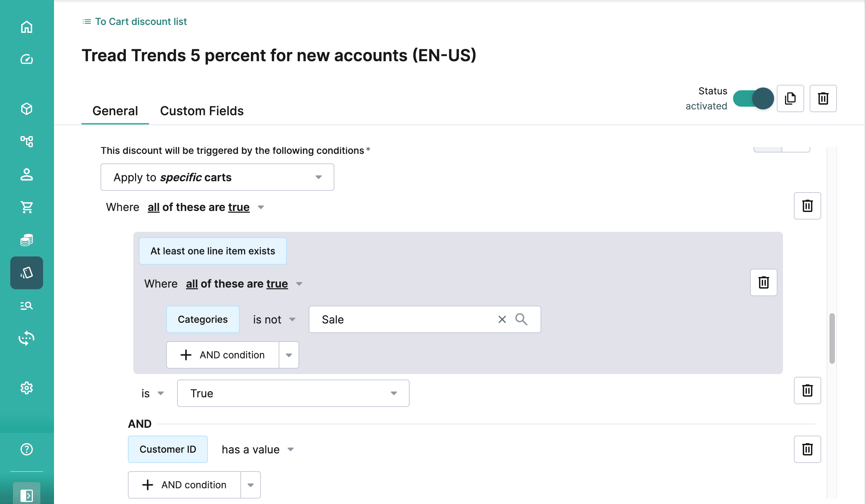Screen dimensions: 865x504
Task: Duplicate this cart discount
Action: [x=790, y=98]
